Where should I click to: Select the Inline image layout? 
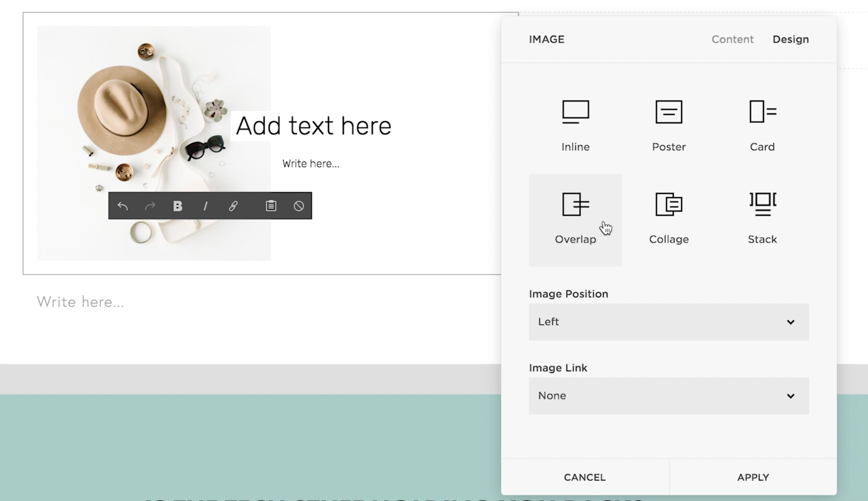(575, 124)
